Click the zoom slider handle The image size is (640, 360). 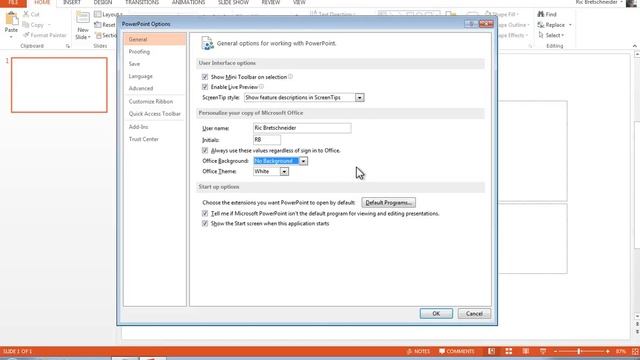tap(579, 351)
